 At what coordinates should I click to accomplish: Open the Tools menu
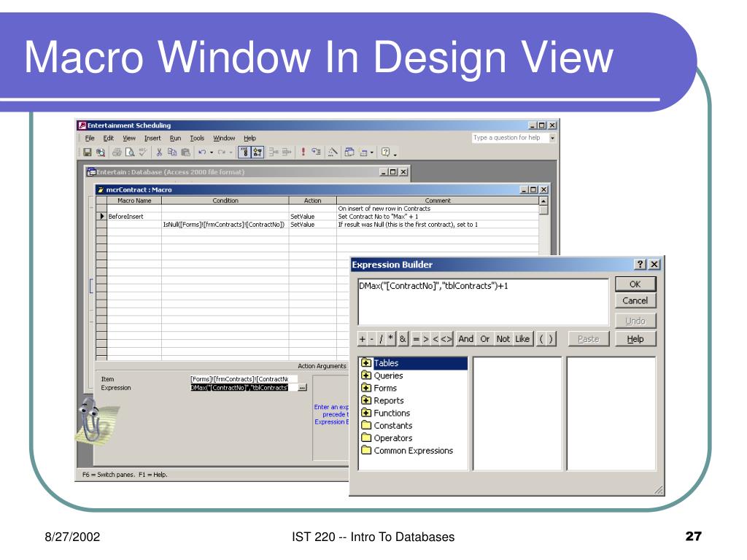[x=197, y=138]
